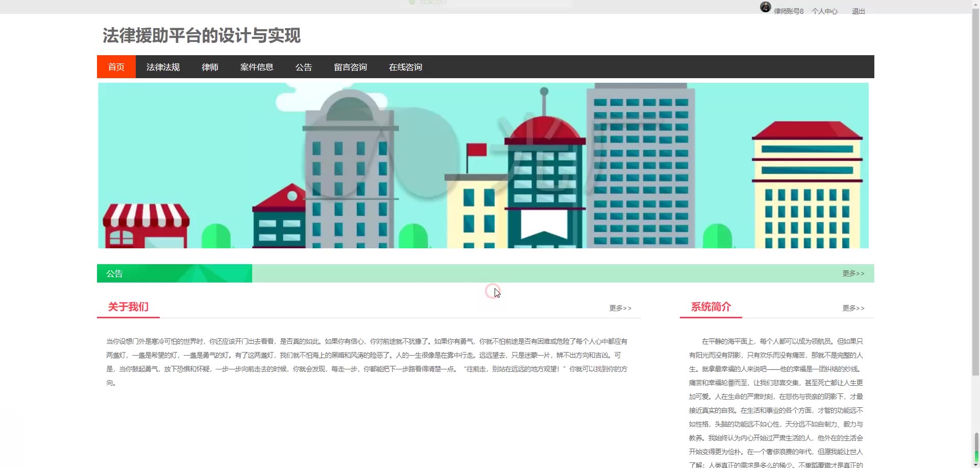This screenshot has width=980, height=468.
Task: Click 更多>> beside 系统简介
Action: pyautogui.click(x=853, y=308)
